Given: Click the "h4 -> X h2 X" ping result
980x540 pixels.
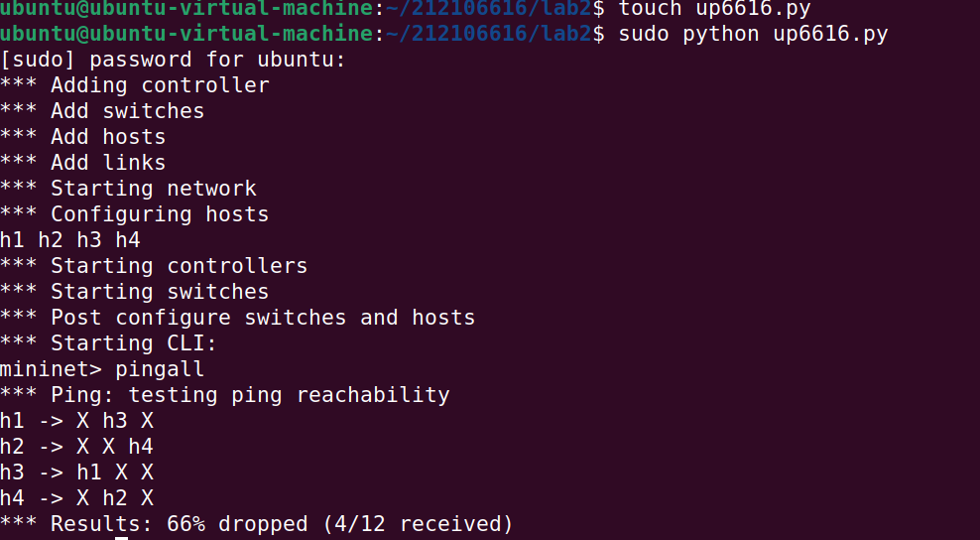Looking at the screenshot, I should (x=77, y=498).
